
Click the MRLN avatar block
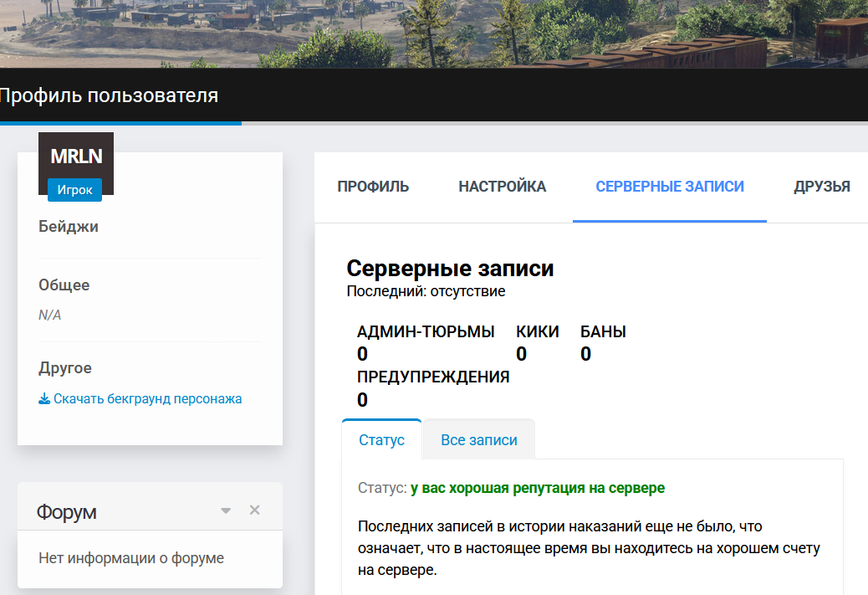[x=76, y=156]
